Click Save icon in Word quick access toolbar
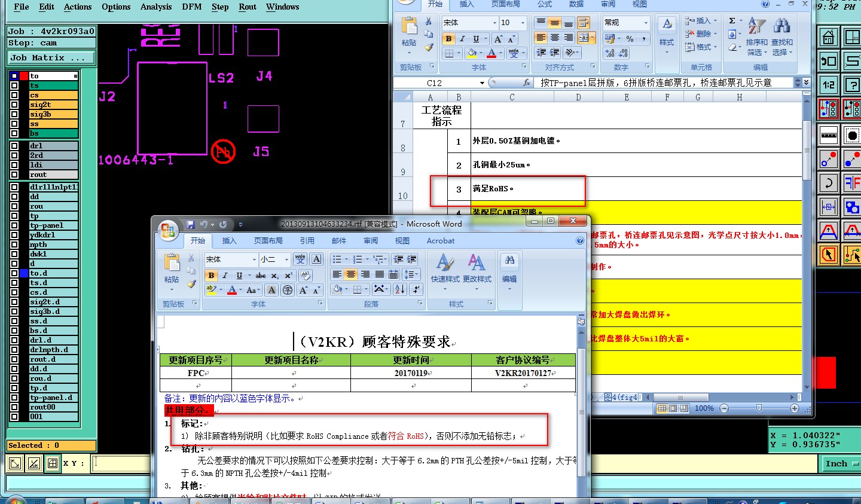The height and width of the screenshot is (504, 861). (x=191, y=224)
